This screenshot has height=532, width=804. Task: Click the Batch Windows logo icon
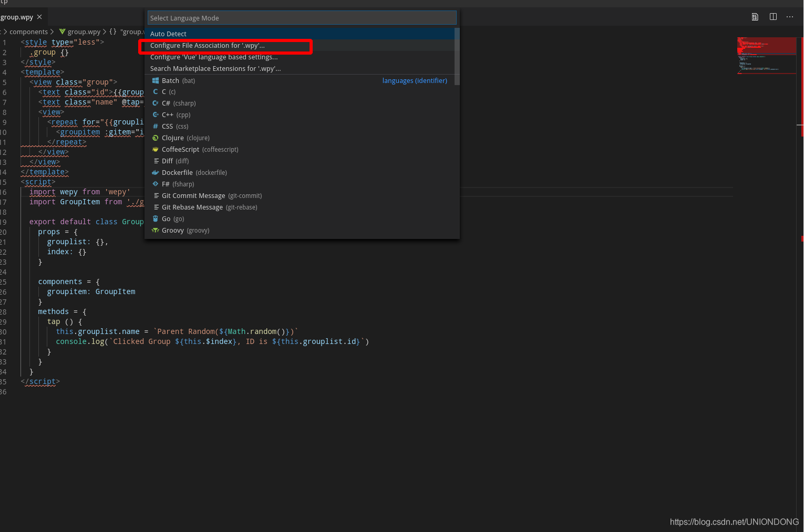tap(156, 80)
